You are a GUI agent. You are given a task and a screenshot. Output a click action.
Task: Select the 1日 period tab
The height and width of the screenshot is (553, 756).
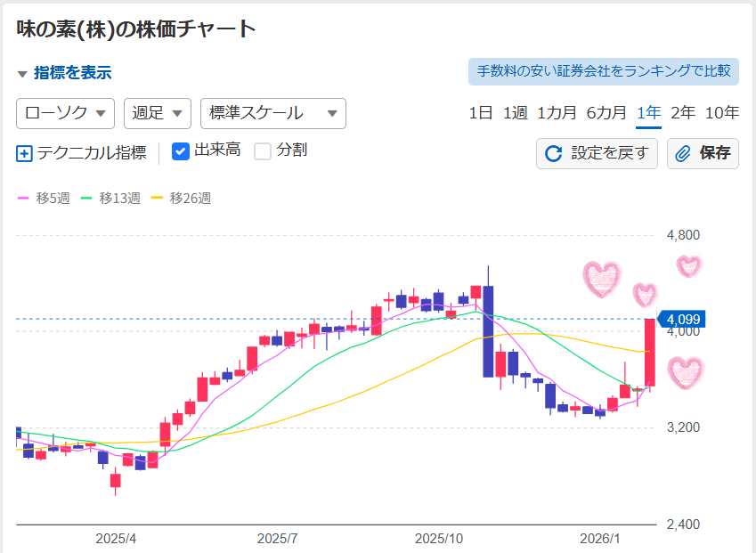click(x=481, y=113)
